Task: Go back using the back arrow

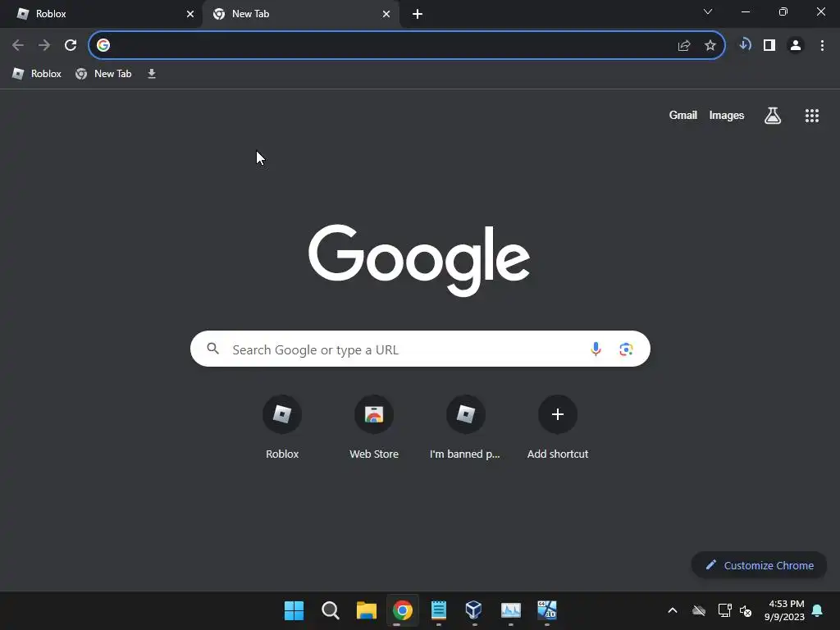Action: [x=18, y=45]
